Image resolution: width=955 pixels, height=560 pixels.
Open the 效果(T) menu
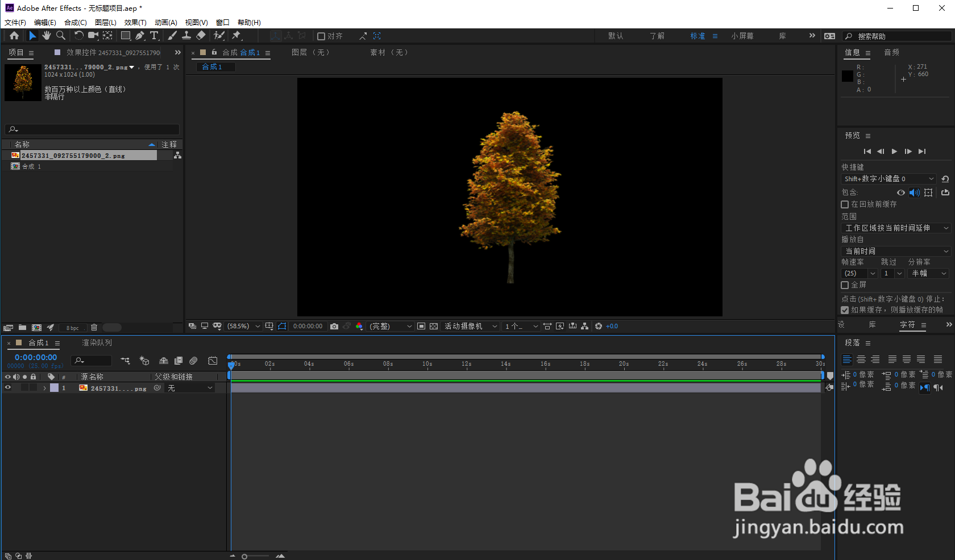135,23
